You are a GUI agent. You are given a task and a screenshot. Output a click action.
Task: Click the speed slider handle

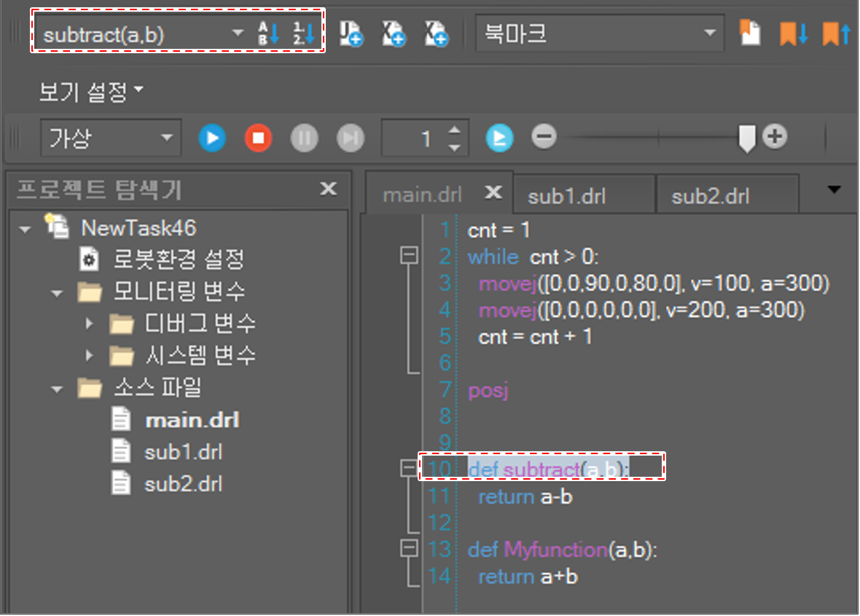pyautogui.click(x=746, y=139)
